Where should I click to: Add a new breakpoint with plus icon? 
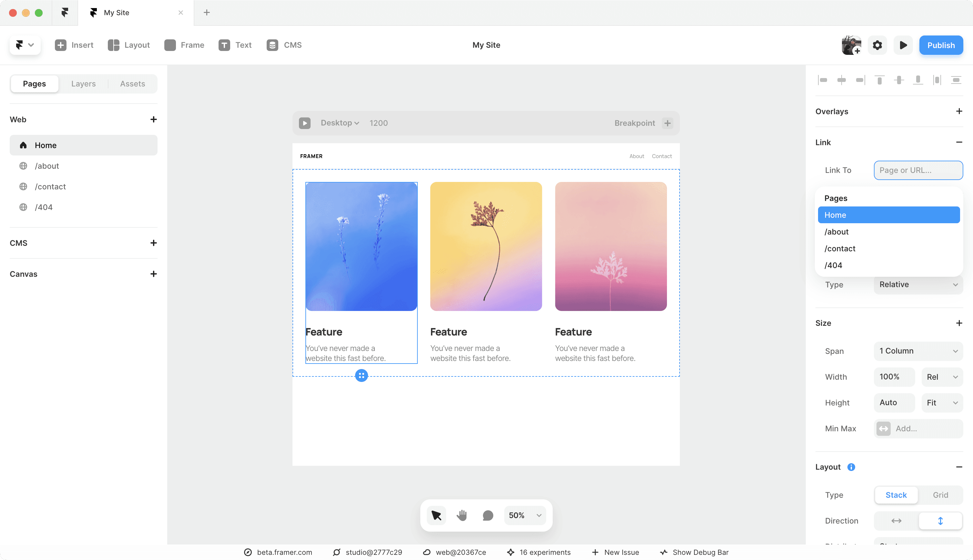[667, 123]
